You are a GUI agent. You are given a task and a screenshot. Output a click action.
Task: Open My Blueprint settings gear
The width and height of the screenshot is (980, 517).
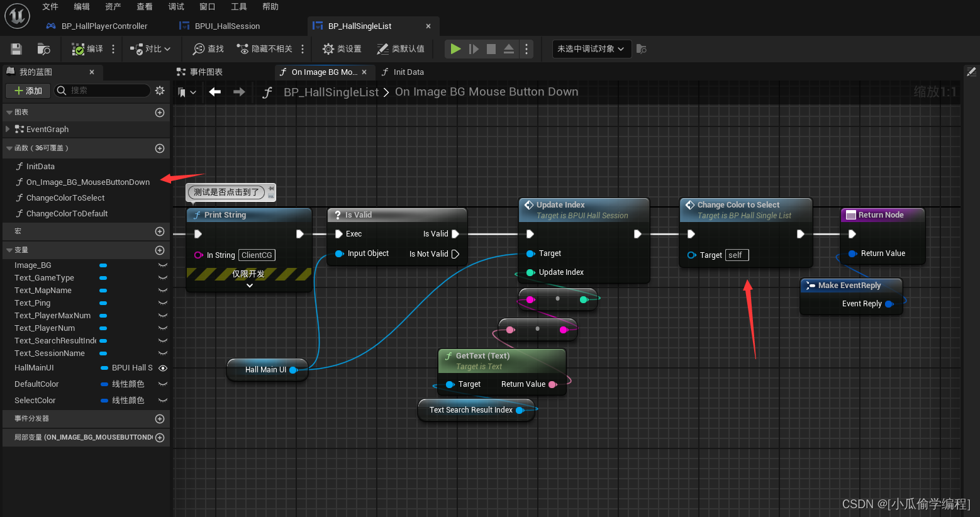[x=160, y=91]
